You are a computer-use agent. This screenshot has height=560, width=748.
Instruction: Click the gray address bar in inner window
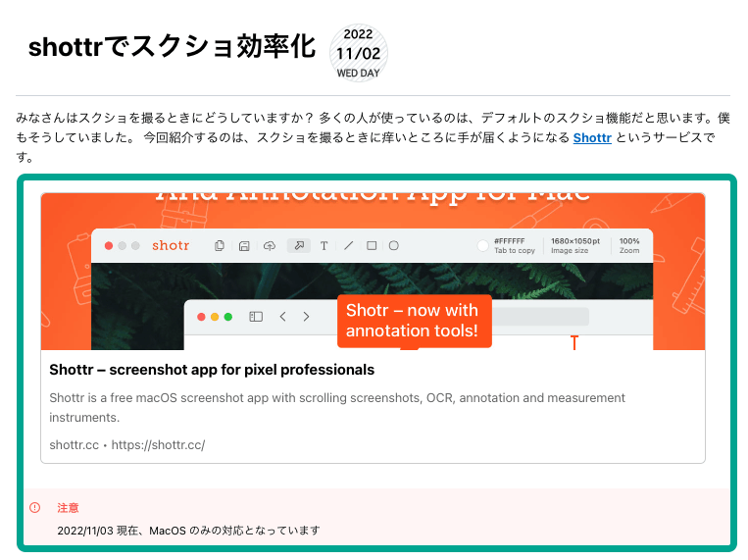(x=540, y=317)
